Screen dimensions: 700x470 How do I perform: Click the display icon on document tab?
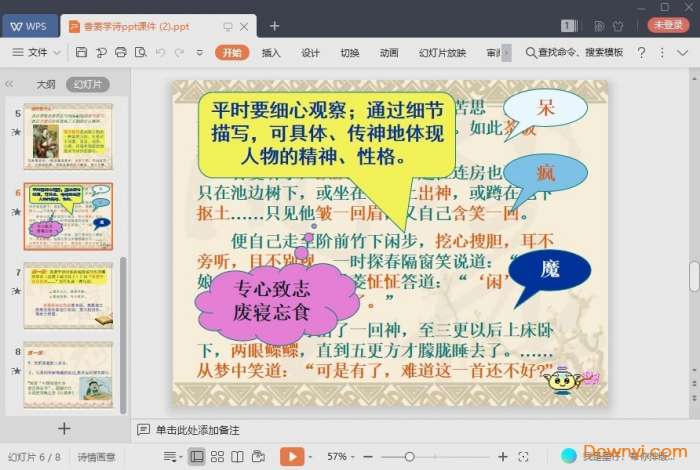click(x=228, y=27)
